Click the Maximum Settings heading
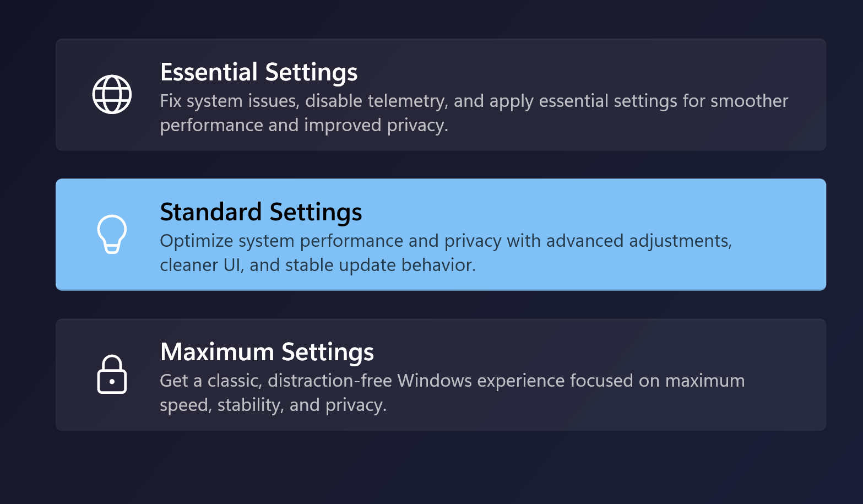Screen dimensions: 863x504 point(267,351)
